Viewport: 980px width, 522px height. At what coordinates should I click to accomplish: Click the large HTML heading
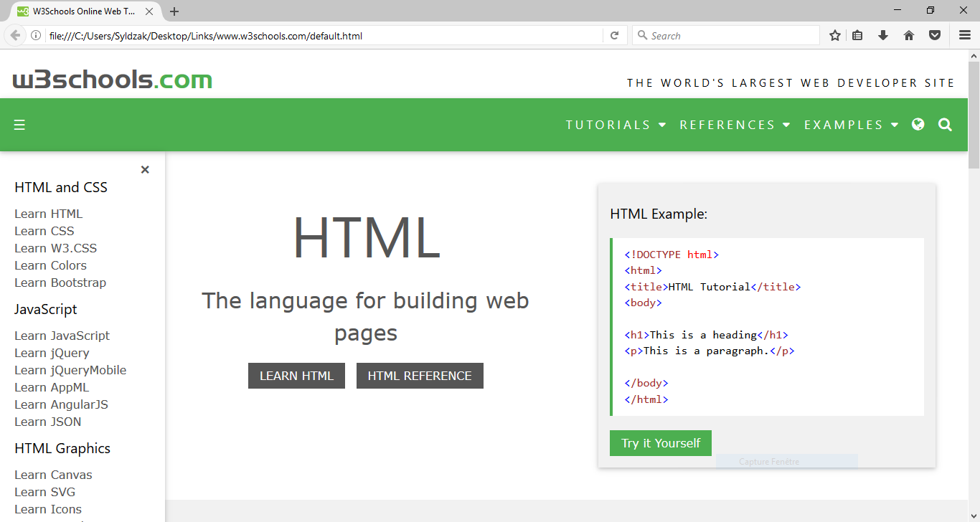coord(366,238)
